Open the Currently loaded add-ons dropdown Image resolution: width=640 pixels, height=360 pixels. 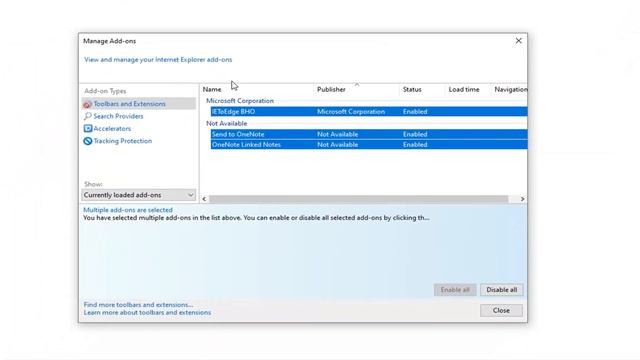pos(138,195)
